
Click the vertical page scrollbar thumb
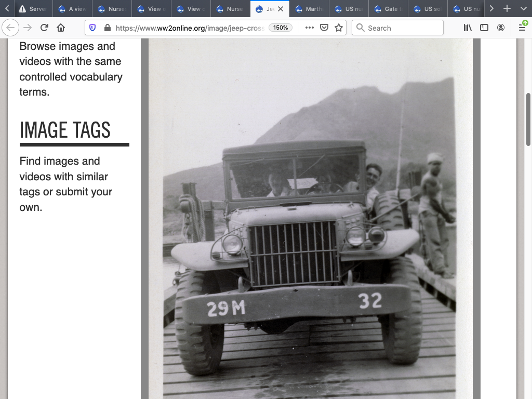point(528,119)
